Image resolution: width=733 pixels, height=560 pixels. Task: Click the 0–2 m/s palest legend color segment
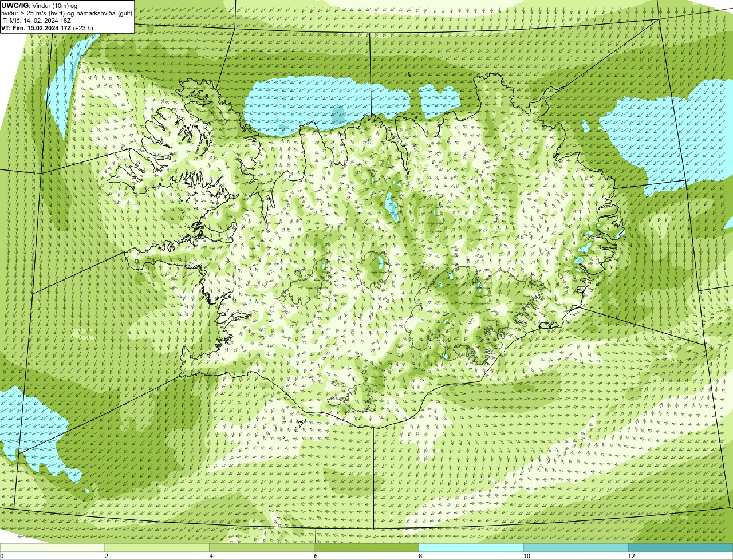pos(52,548)
